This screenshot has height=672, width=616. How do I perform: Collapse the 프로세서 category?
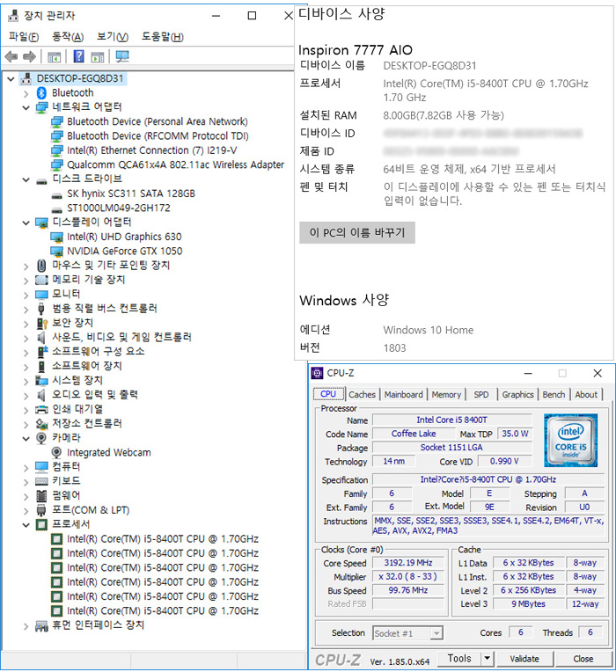click(x=26, y=524)
